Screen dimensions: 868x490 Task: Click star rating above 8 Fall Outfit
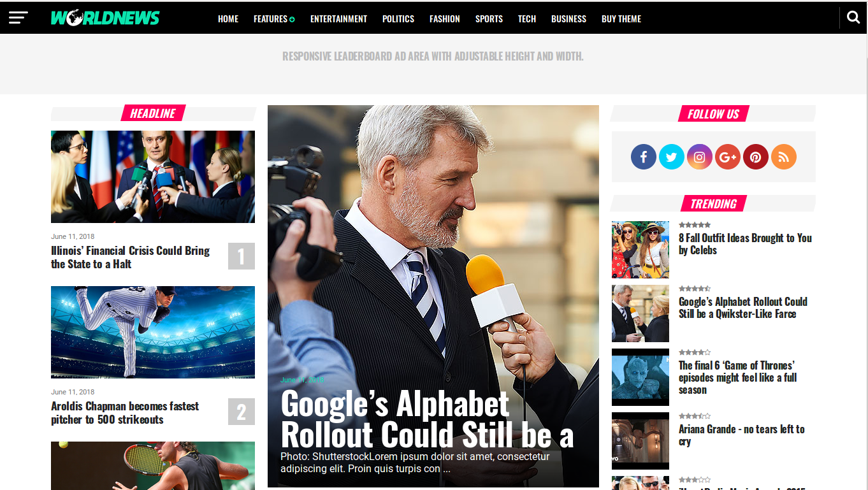[x=695, y=225]
